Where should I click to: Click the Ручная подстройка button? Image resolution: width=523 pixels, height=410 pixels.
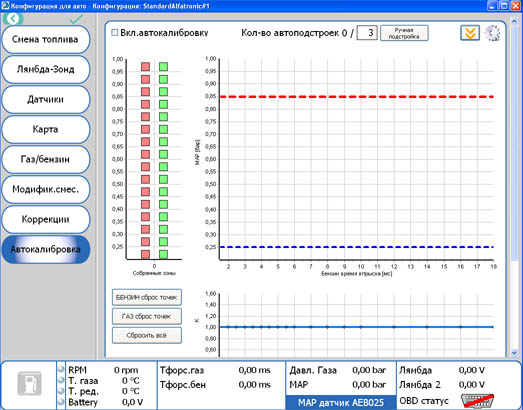[x=404, y=33]
